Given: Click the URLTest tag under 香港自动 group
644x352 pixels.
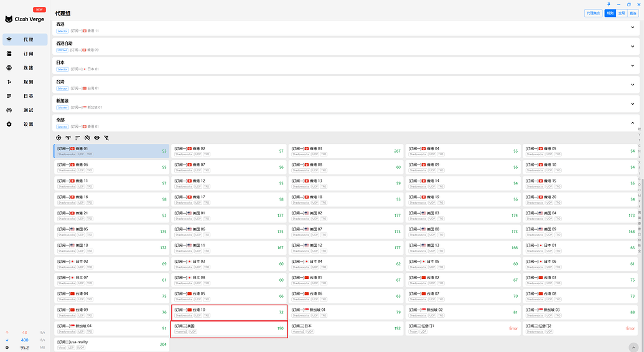Looking at the screenshot, I should click(x=62, y=50).
